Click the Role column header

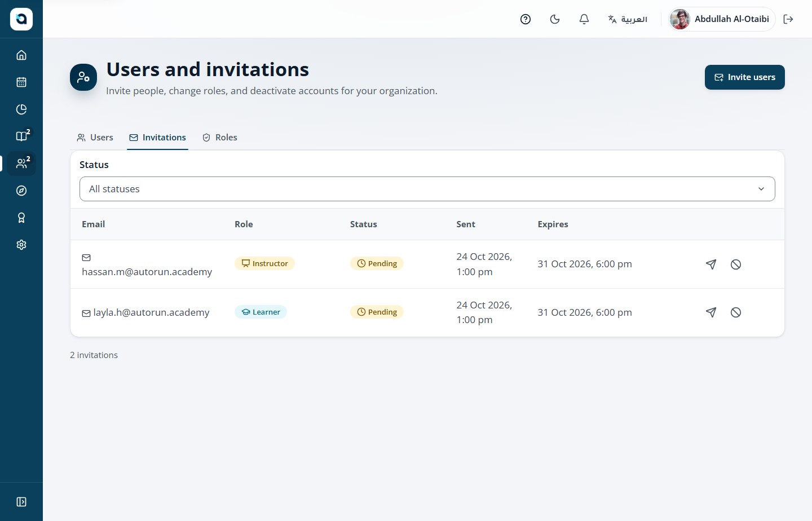(244, 224)
